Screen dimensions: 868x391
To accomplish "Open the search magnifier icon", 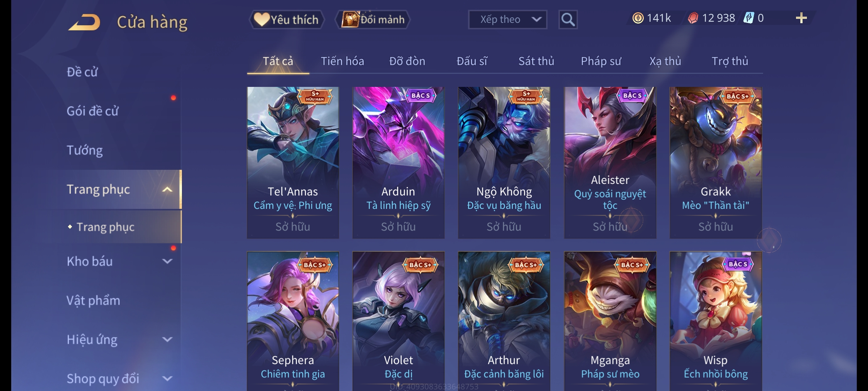I will click(x=568, y=20).
